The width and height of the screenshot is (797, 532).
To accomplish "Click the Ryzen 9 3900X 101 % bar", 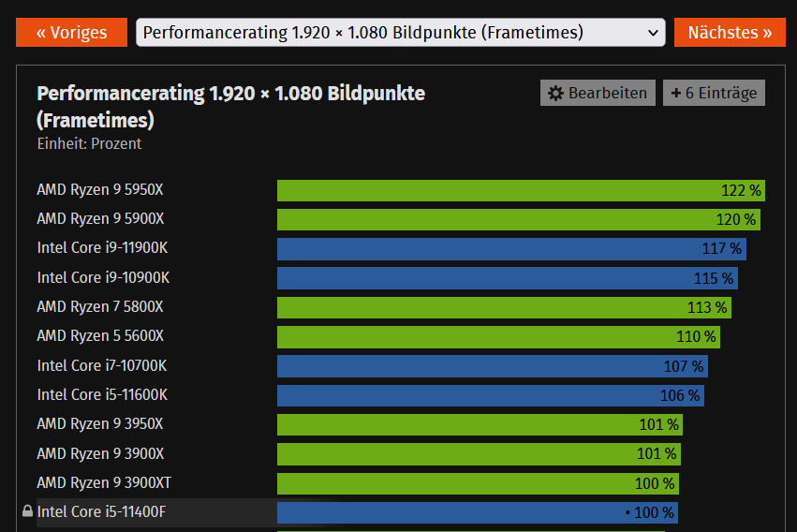I will tap(479, 454).
